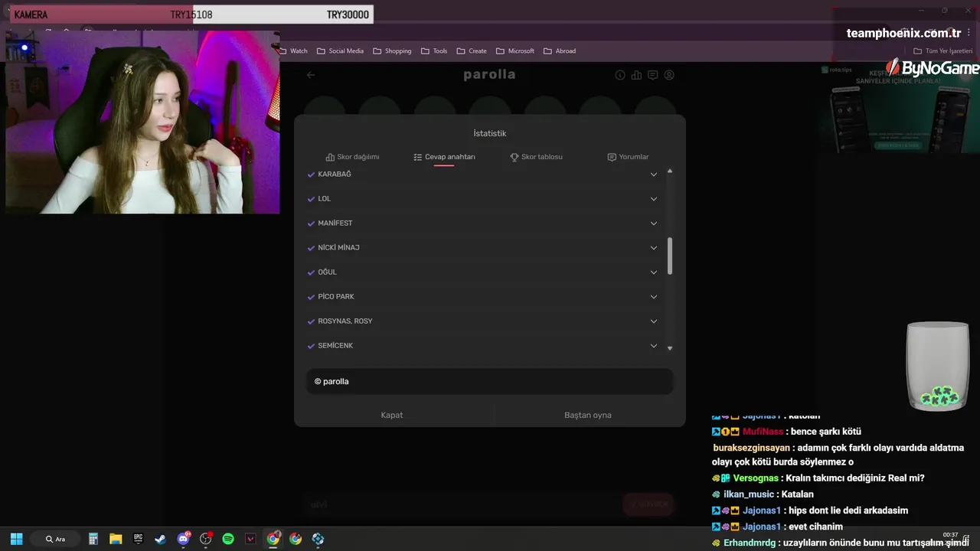Open Epic Games Launcher from taskbar
980x551 pixels.
point(138,539)
